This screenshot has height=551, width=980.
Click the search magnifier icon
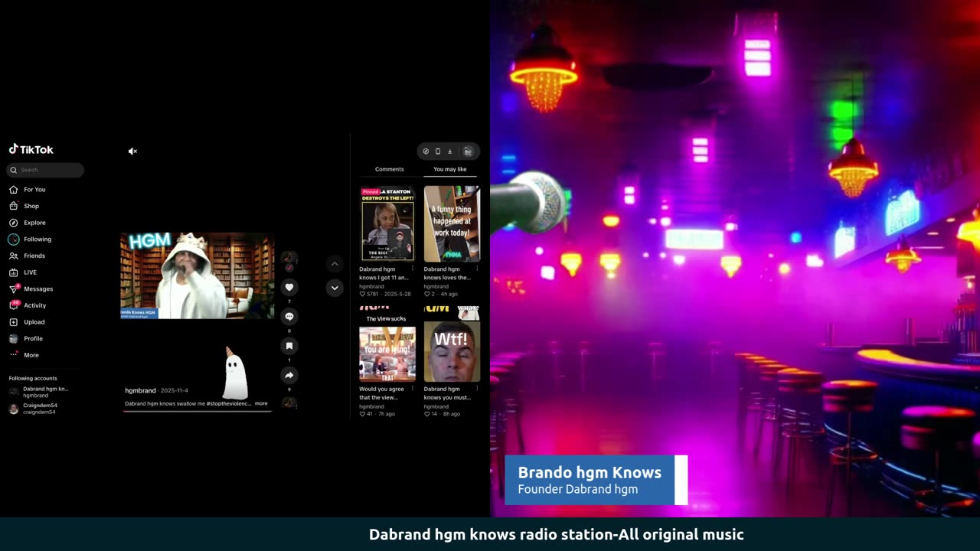tap(13, 170)
